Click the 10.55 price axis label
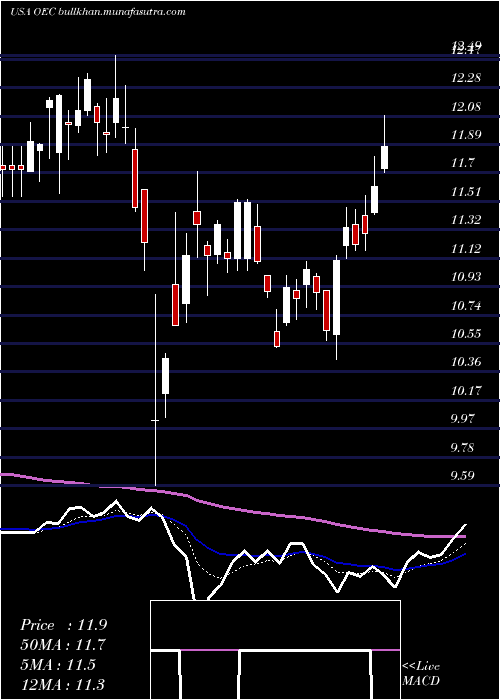Viewport: 500px width, 700px height. (x=466, y=334)
